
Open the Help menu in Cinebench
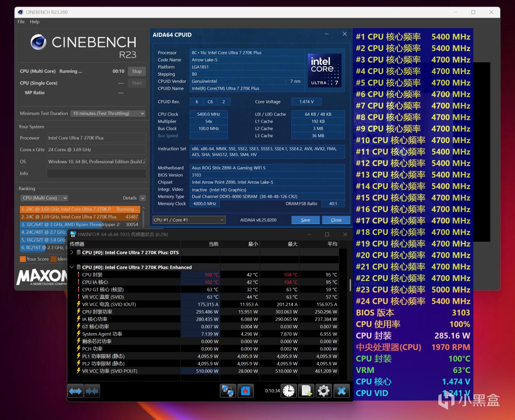tap(35, 22)
